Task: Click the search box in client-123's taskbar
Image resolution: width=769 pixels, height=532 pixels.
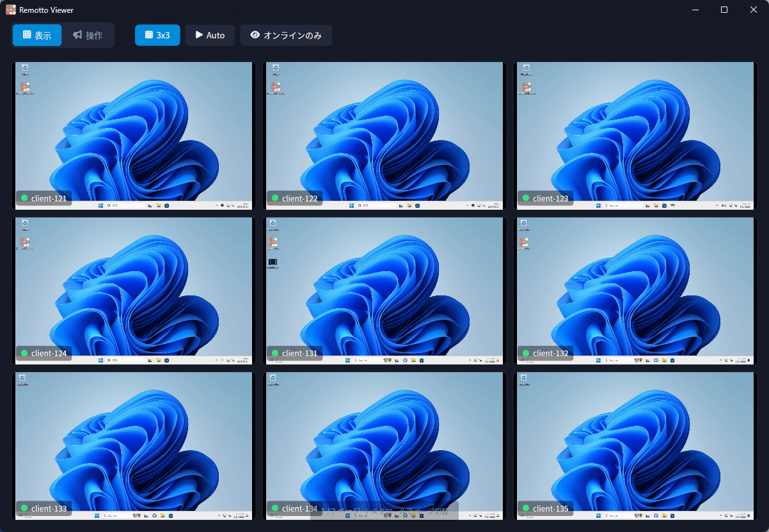Action: (x=622, y=206)
